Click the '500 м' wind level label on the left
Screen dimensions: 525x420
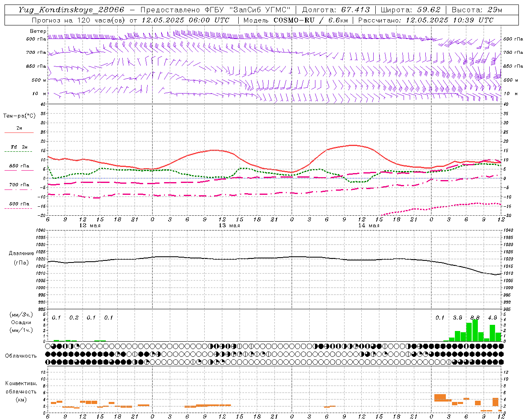(x=39, y=80)
